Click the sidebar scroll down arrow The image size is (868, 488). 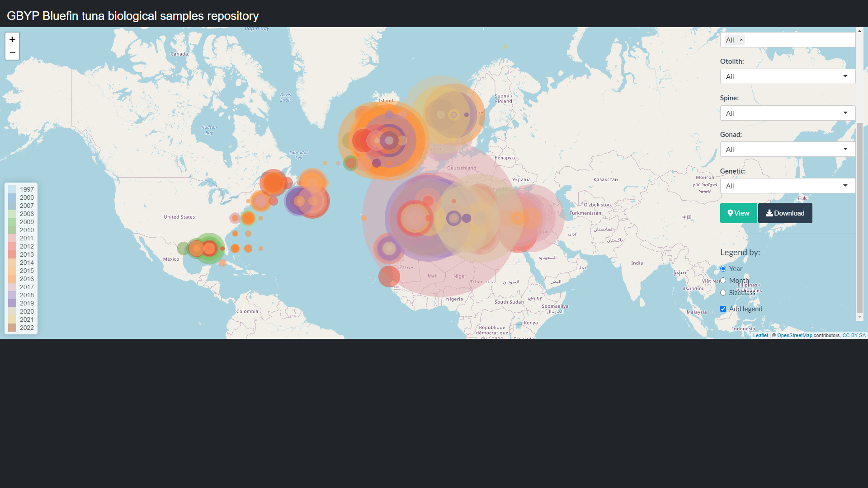pyautogui.click(x=859, y=317)
